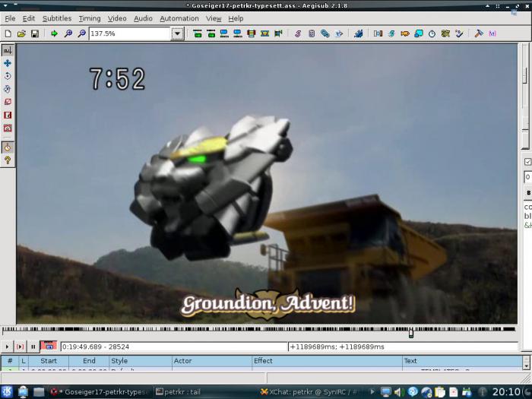532x399 pixels.
Task: Play the current subtitle line
Action: tap(20, 347)
